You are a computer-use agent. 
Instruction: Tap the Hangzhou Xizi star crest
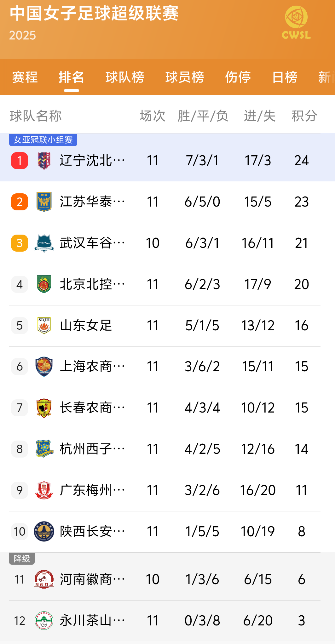click(x=44, y=449)
